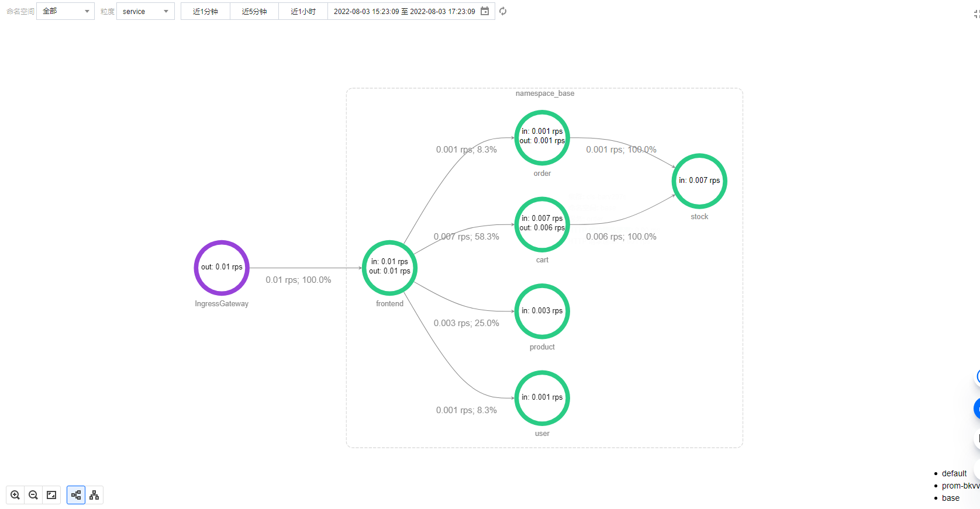Open the calendar date picker icon
Image resolution: width=980 pixels, height=509 pixels.
[x=485, y=11]
